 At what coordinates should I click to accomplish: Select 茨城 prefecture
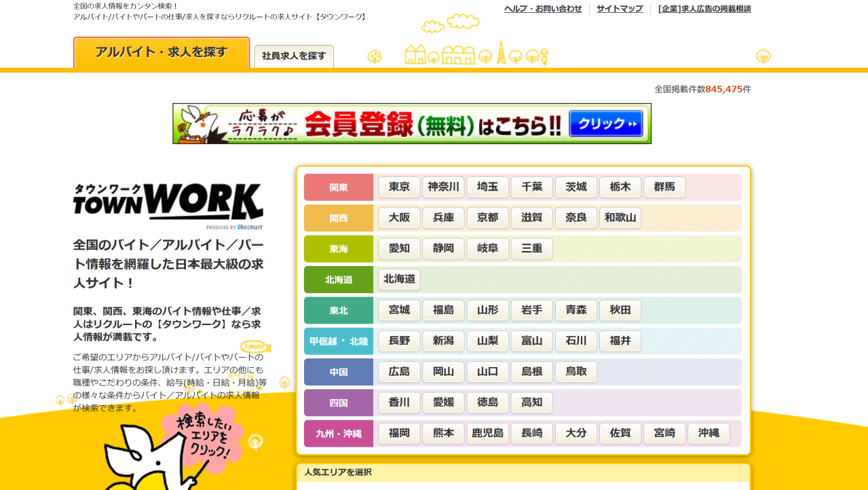(576, 187)
